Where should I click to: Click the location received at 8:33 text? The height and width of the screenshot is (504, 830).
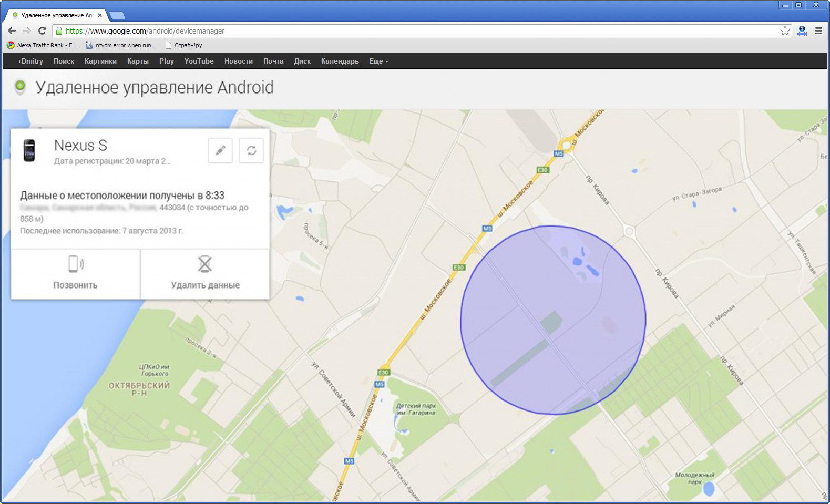coord(122,196)
